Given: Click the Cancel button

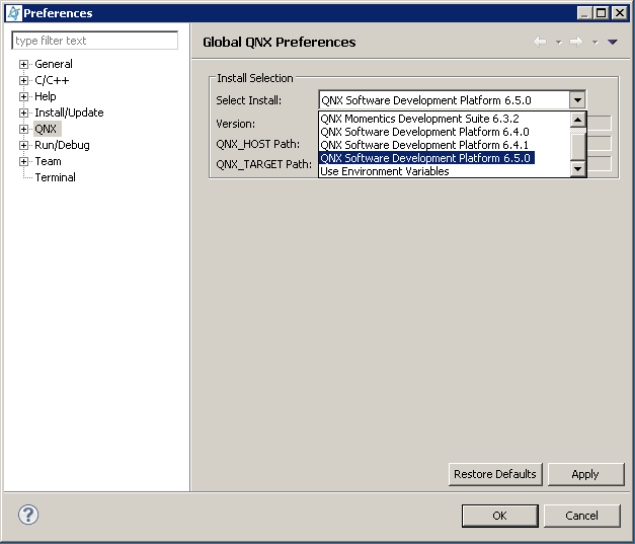Looking at the screenshot, I should tap(582, 515).
